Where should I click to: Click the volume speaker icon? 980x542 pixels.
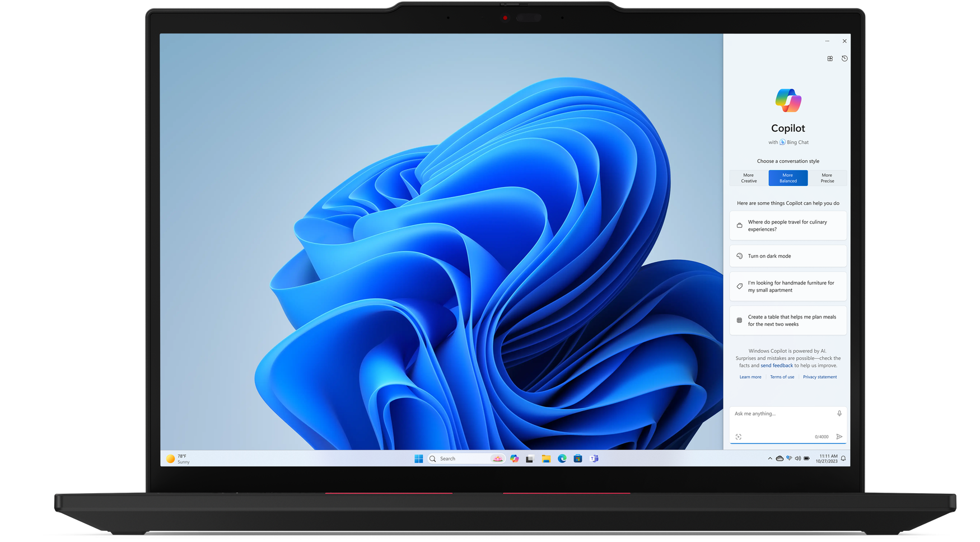[797, 459]
